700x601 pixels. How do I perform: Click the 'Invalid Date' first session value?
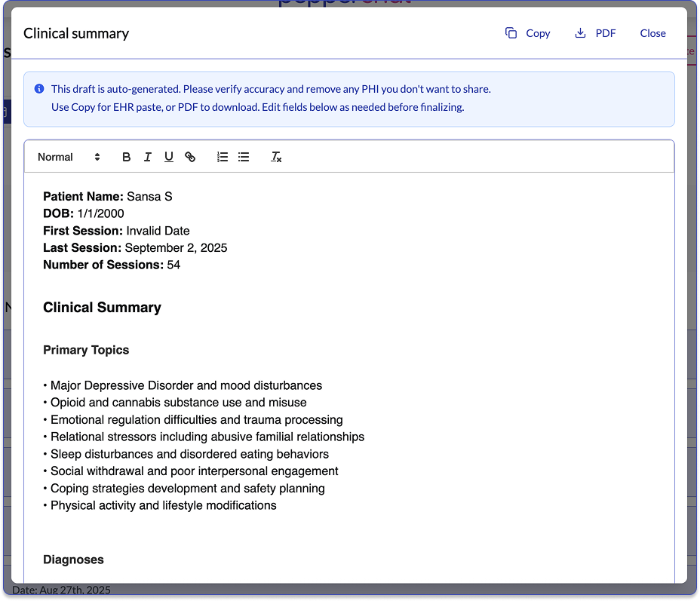click(x=158, y=231)
